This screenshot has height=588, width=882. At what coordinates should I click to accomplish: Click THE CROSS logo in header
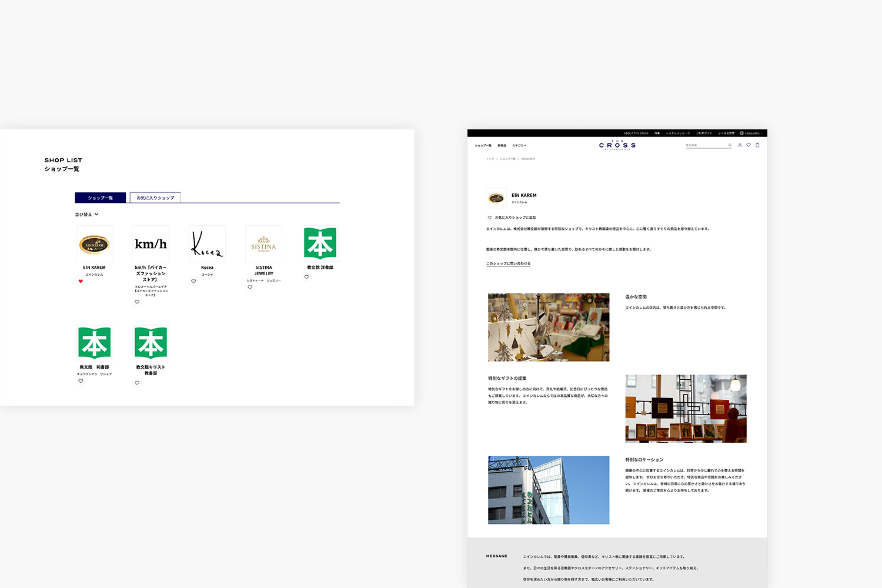[x=617, y=145]
